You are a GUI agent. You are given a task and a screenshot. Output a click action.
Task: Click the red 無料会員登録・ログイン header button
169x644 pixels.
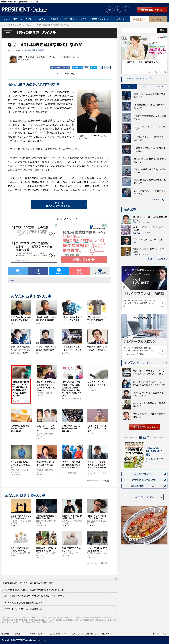click(x=152, y=10)
